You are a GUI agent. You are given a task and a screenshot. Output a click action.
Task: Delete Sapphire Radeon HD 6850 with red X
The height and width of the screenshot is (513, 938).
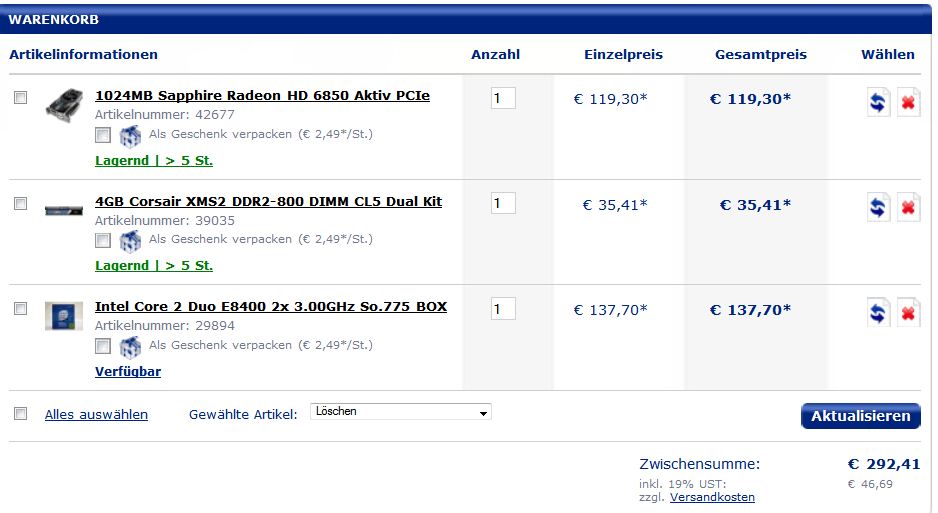pos(907,102)
